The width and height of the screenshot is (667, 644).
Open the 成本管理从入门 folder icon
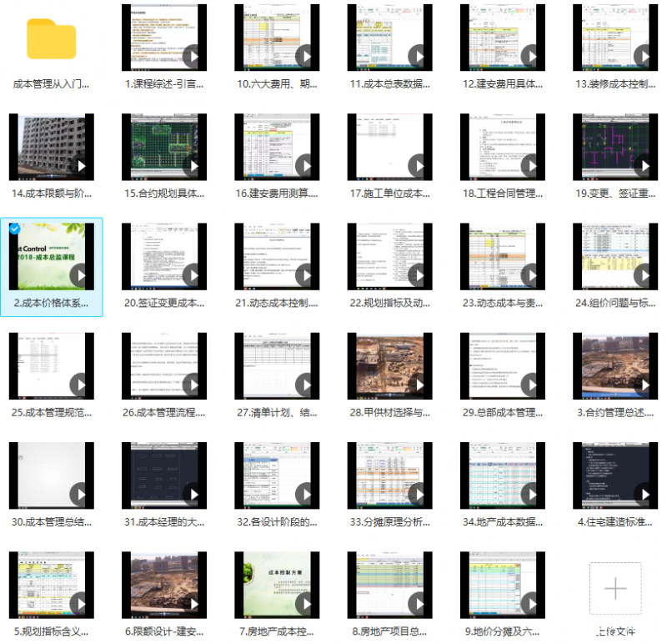click(x=51, y=38)
